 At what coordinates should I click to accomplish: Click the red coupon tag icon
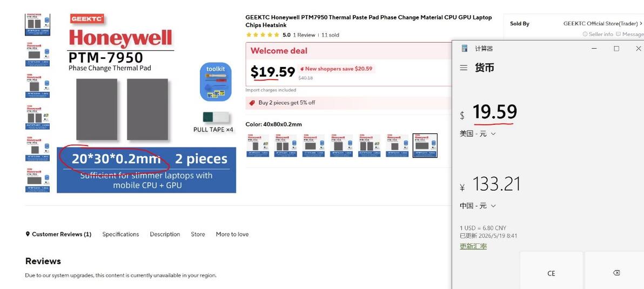click(x=252, y=103)
